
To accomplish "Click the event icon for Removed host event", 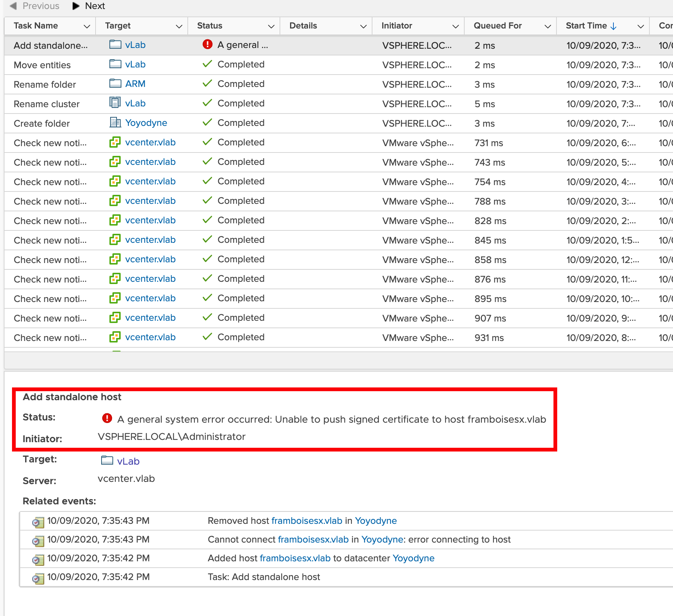I will point(38,522).
